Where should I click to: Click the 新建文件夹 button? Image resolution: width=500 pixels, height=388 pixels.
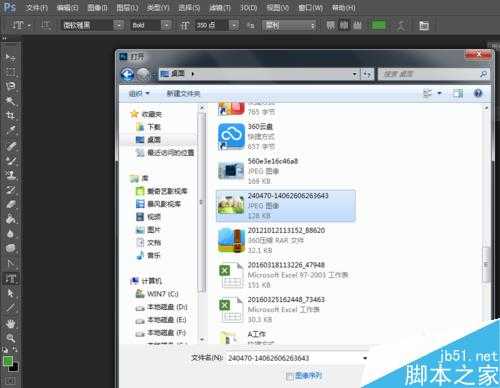[183, 94]
